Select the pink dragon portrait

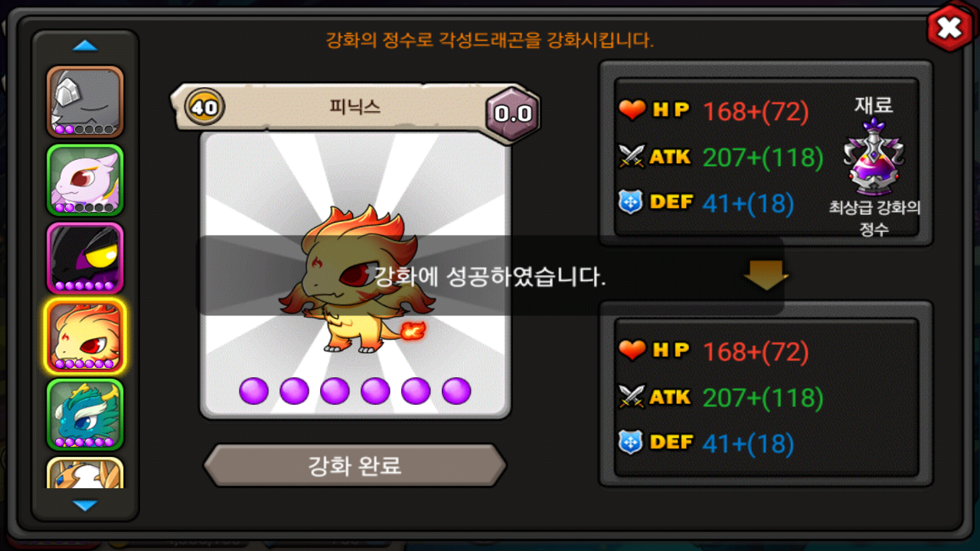point(85,180)
